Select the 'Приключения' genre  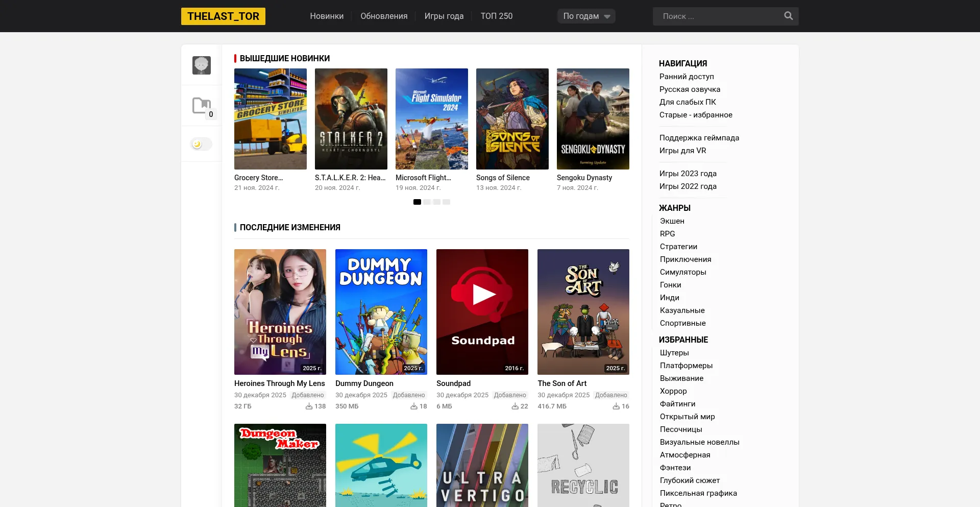685,259
